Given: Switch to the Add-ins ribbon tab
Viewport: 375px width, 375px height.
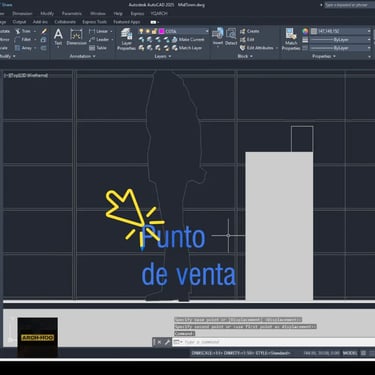Looking at the screenshot, I should pos(40,22).
